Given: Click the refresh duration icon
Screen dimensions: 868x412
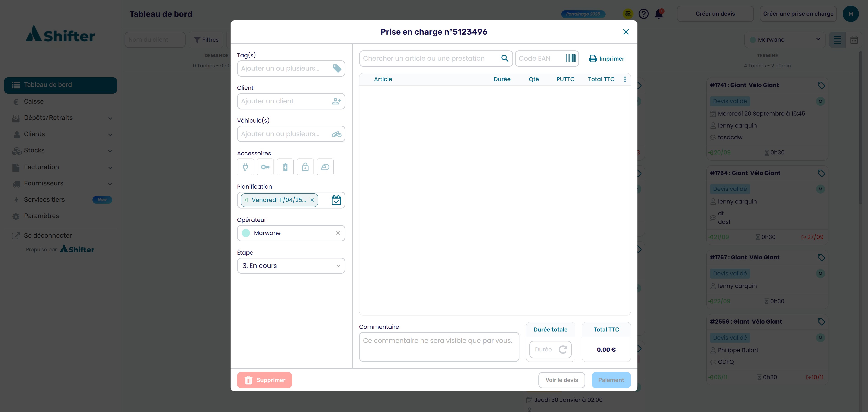Looking at the screenshot, I should 563,350.
